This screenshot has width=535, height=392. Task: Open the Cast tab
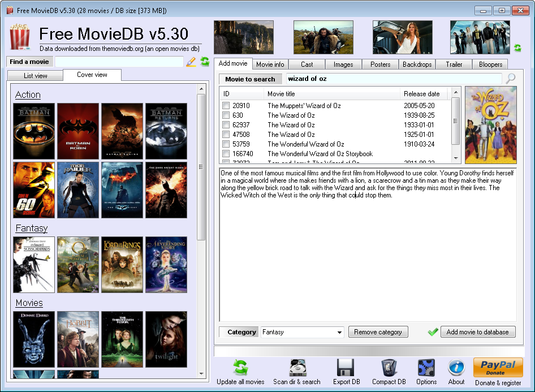pos(307,64)
